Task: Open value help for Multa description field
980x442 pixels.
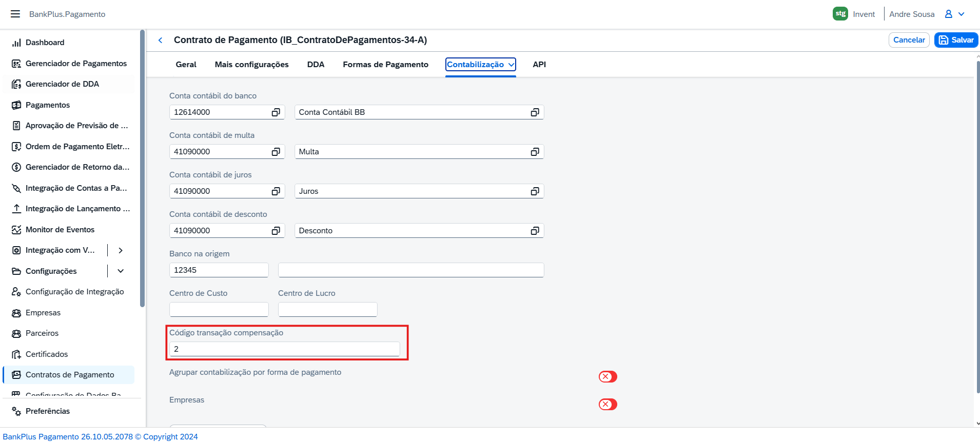Action: click(535, 152)
